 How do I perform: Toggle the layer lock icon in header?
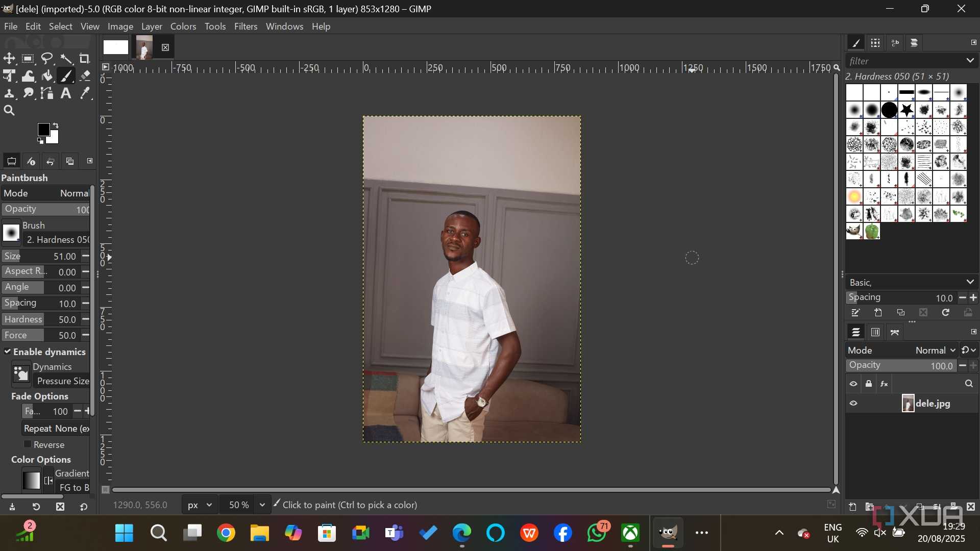point(869,384)
